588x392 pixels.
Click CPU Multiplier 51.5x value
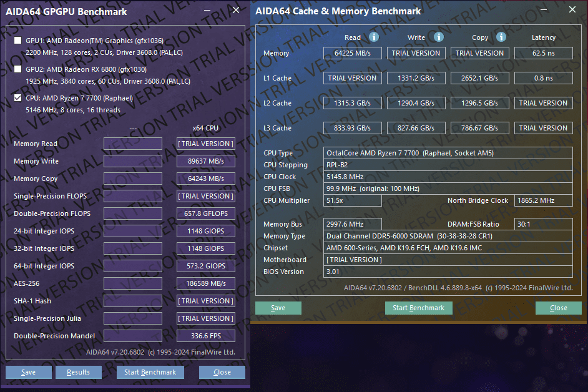[353, 200]
